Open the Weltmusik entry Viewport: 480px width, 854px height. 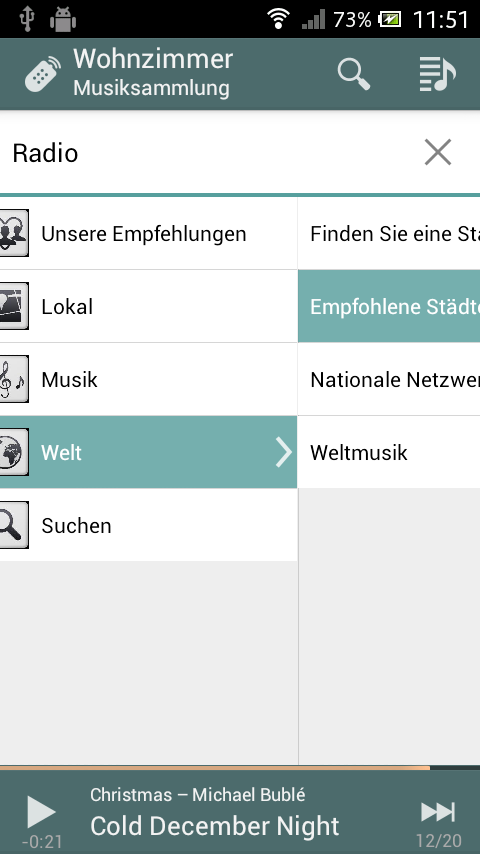(x=389, y=452)
